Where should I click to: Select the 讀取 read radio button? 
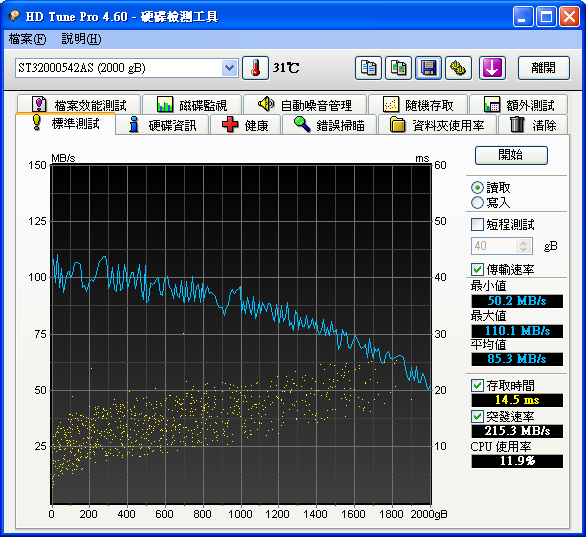pos(477,187)
